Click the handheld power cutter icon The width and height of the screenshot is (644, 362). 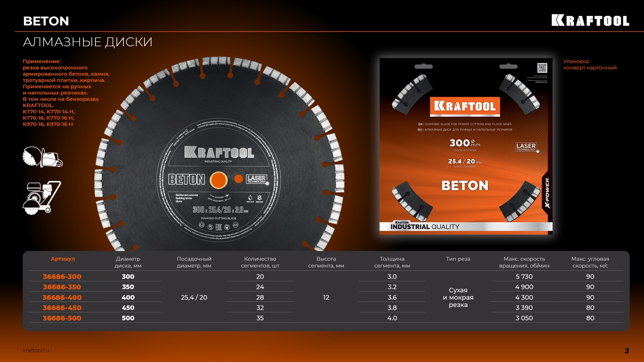(43, 157)
